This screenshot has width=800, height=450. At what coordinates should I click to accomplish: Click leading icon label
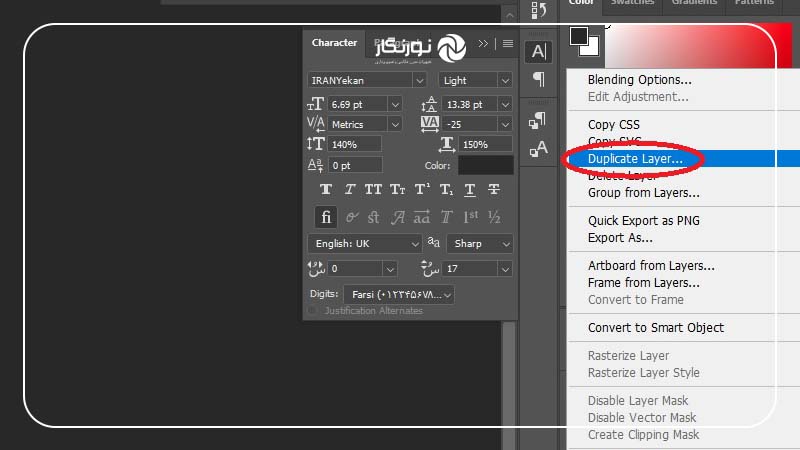[x=429, y=104]
